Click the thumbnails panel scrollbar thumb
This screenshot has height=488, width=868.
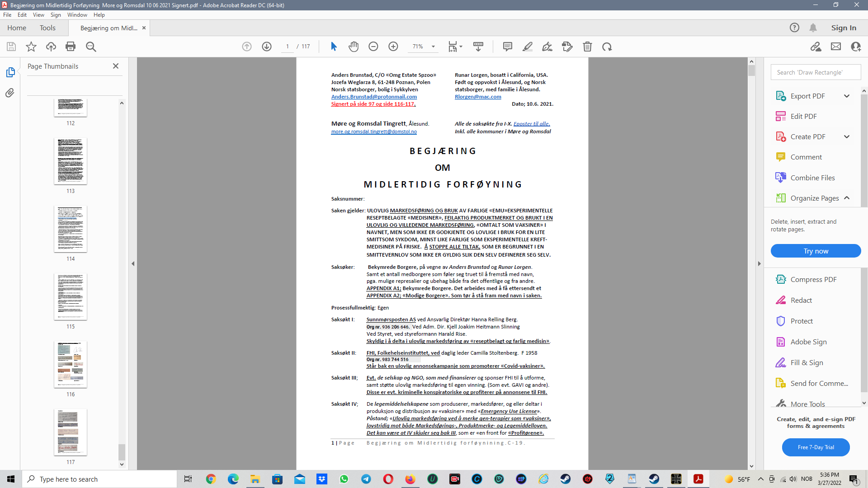(121, 451)
